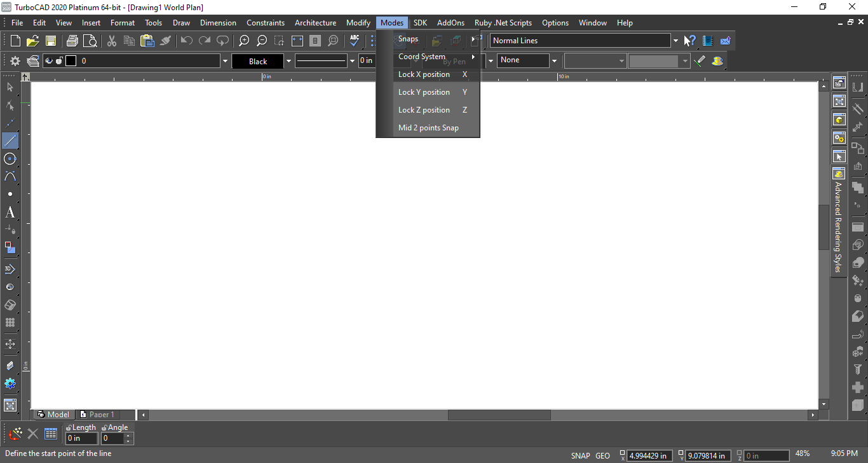Toggle SNAP mode in status bar
This screenshot has height=463, width=868.
click(x=581, y=455)
